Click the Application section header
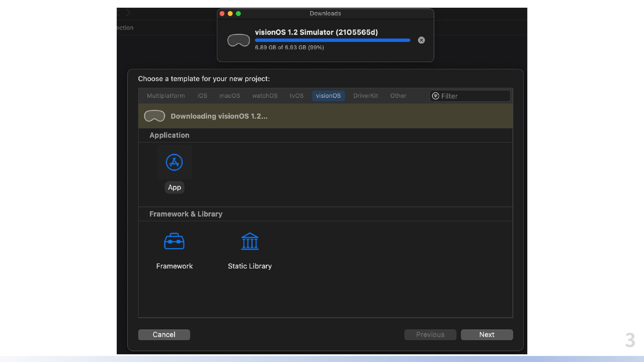The height and width of the screenshot is (362, 644). point(169,135)
